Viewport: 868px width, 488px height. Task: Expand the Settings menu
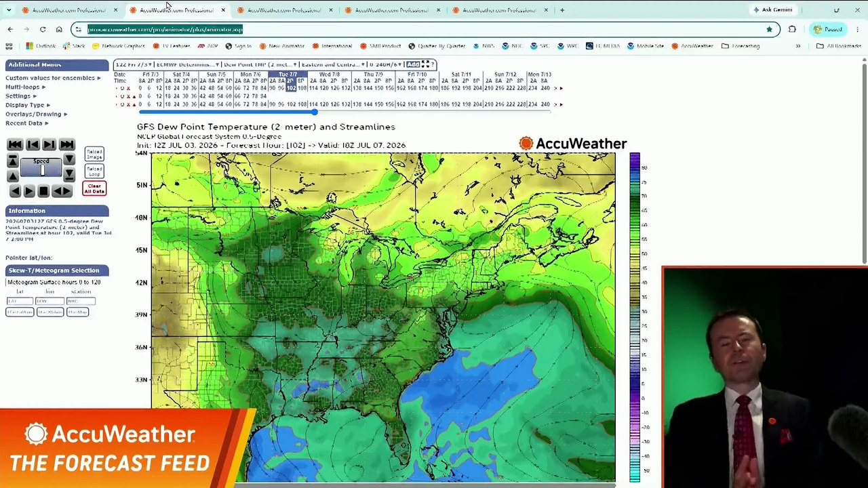coord(21,96)
